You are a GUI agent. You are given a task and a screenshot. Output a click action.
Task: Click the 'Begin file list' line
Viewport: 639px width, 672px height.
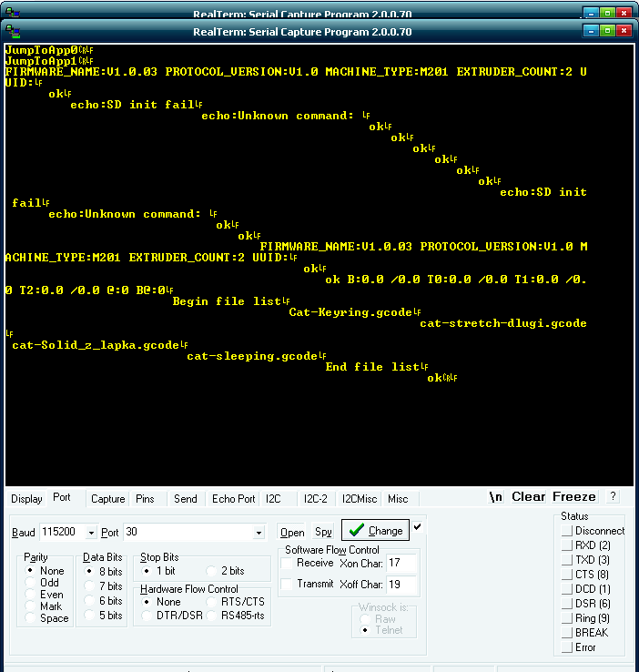[227, 301]
